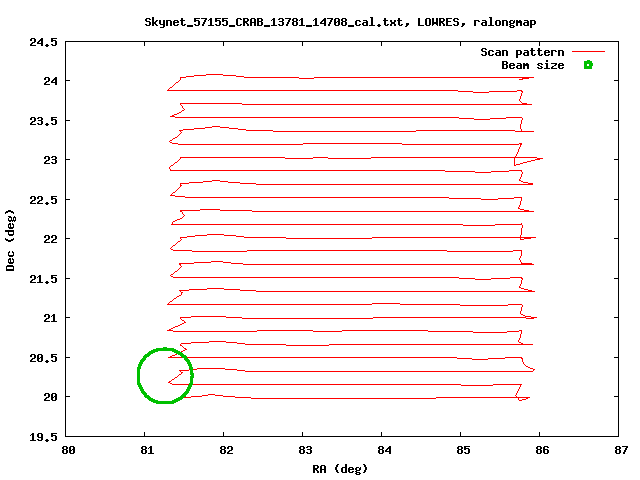
Task: Click the scan line spike near RA 86, Dec 23
Action: coord(529,160)
